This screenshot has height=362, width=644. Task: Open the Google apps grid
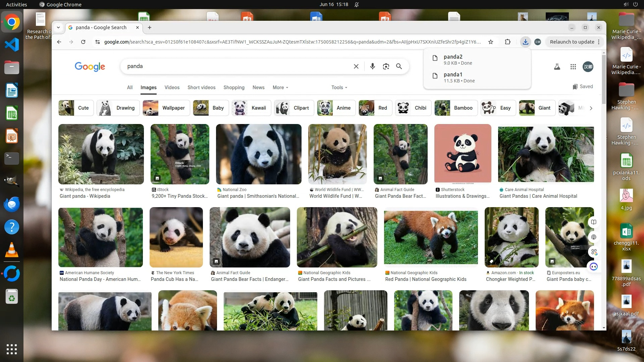tap(573, 67)
